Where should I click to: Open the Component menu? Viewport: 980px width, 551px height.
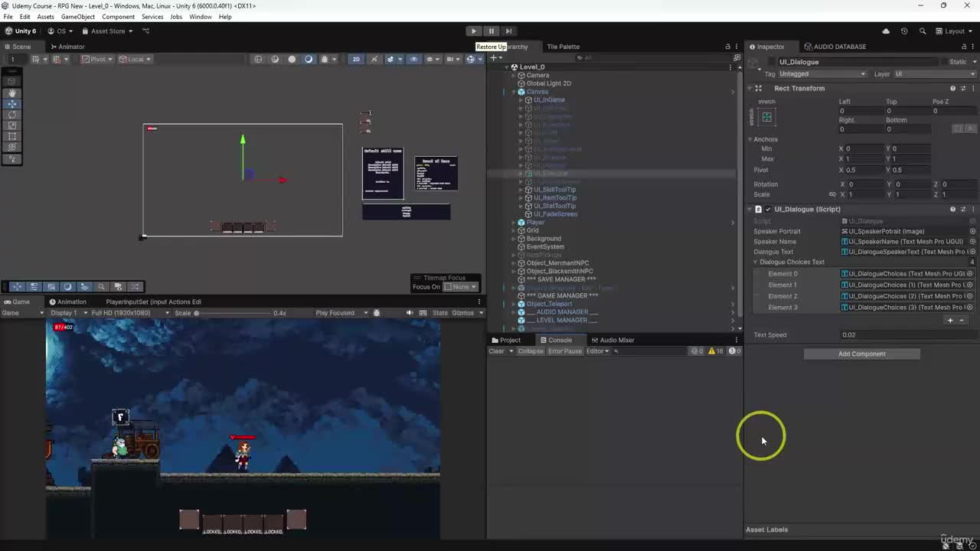(118, 17)
